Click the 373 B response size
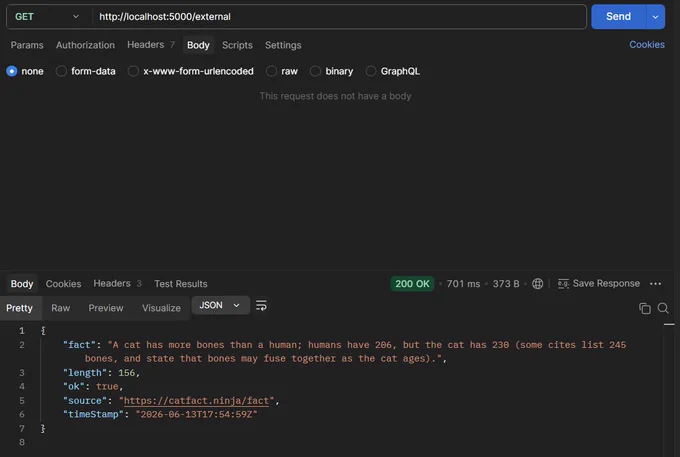The width and height of the screenshot is (680, 457). click(506, 284)
